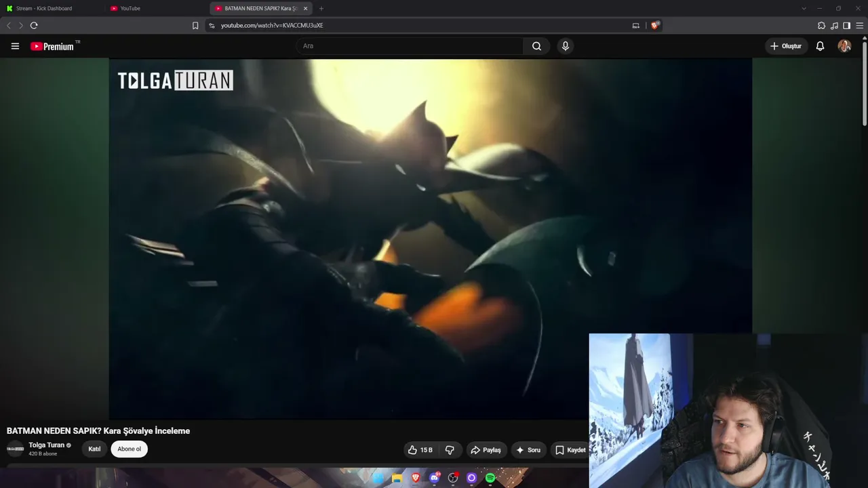
Task: Open OBS Studio from the taskbar
Action: [453, 478]
